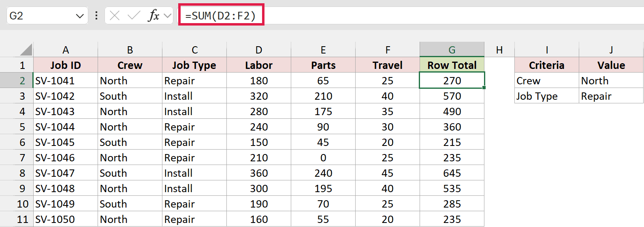
Task: Select South crew cell in SV-1049 row
Action: [130, 203]
